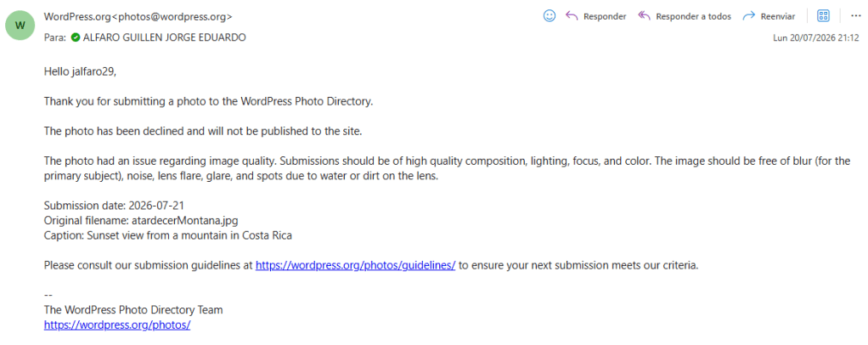
Task: Click the timestamp Lun 20/07/2026 21:12
Action: (x=815, y=38)
